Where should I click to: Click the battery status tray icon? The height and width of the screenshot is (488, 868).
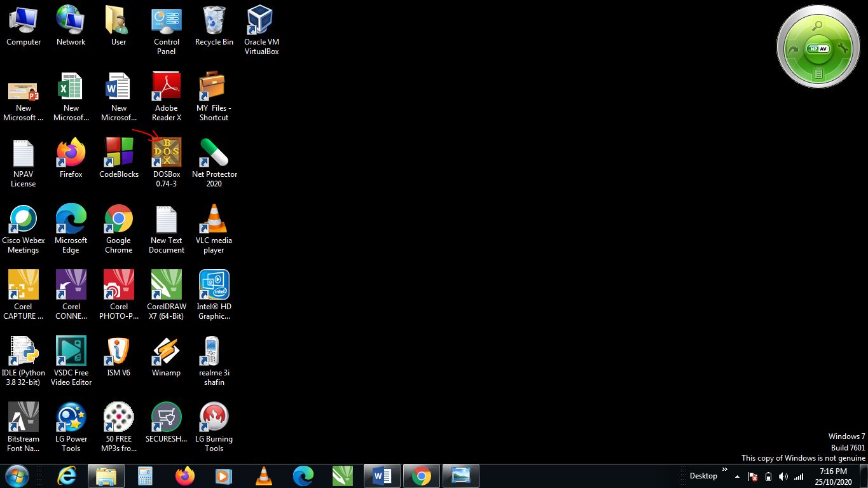pyautogui.click(x=768, y=477)
